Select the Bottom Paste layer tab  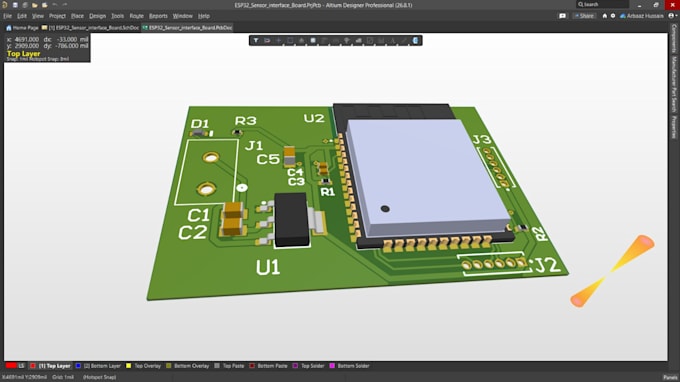[268, 366]
